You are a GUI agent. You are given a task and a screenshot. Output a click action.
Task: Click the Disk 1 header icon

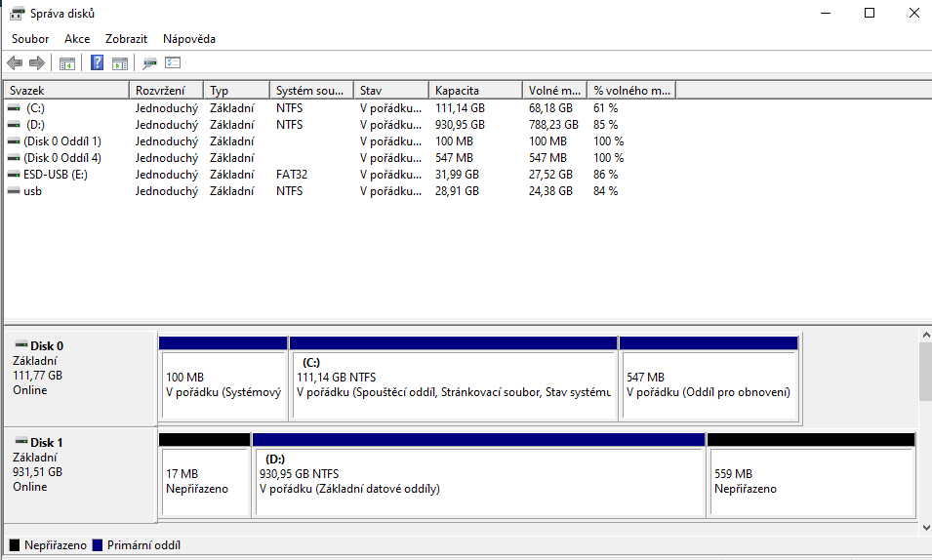(x=21, y=441)
